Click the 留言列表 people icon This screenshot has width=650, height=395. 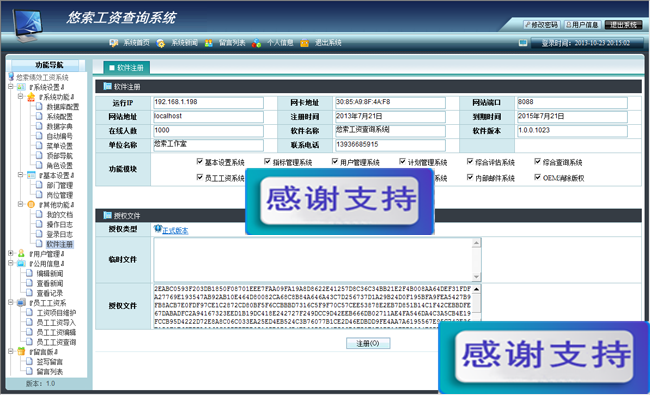pyautogui.click(x=209, y=43)
